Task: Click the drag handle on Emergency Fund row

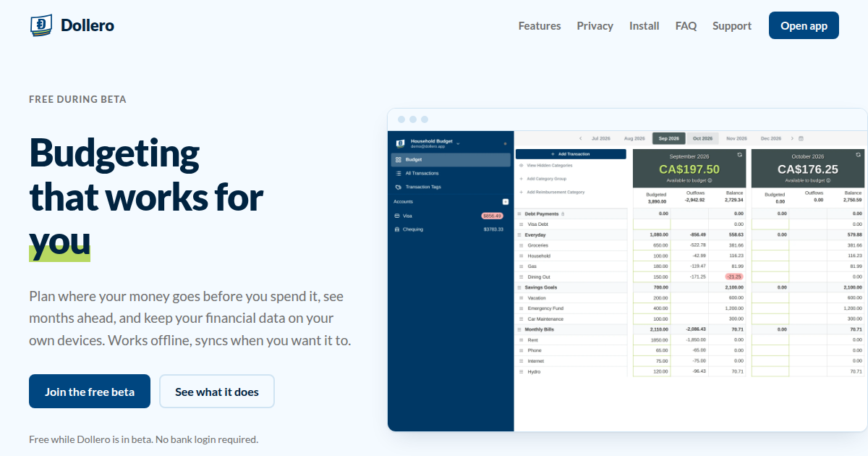Action: click(x=521, y=308)
